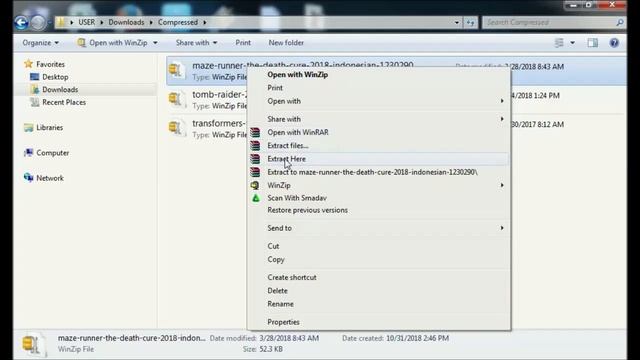Viewport: 640px width, 360px height.
Task: Select Extract to maze-runner folder entry
Action: pos(379,172)
